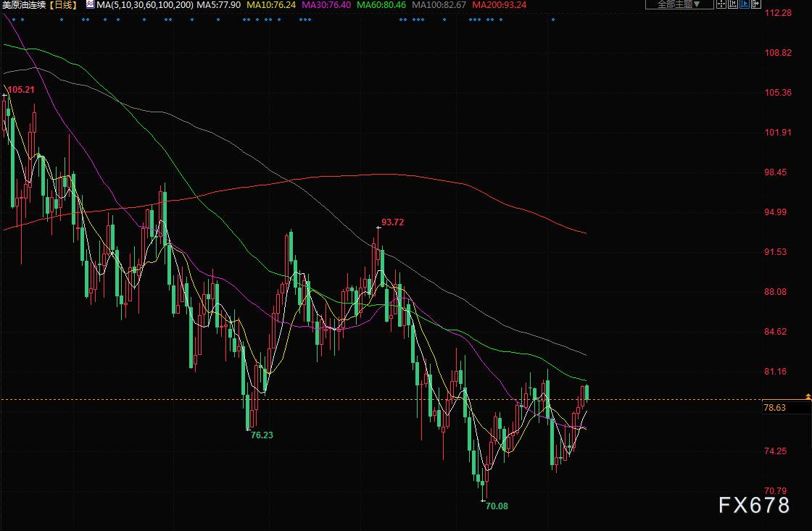Click the 101.91 price axis label
Screen dimensions: 812x531
pyautogui.click(x=778, y=133)
